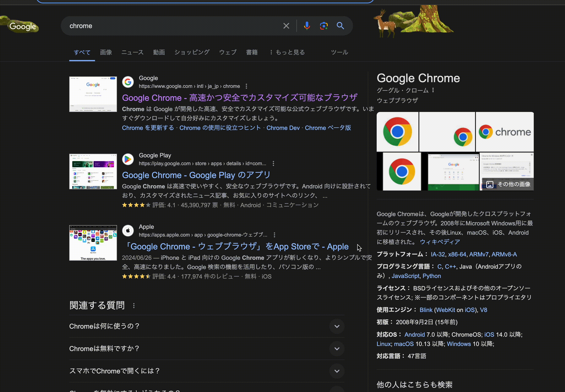Open options menu next to apps.apple.com result URL
The width and height of the screenshot is (565, 392).
[x=274, y=235]
